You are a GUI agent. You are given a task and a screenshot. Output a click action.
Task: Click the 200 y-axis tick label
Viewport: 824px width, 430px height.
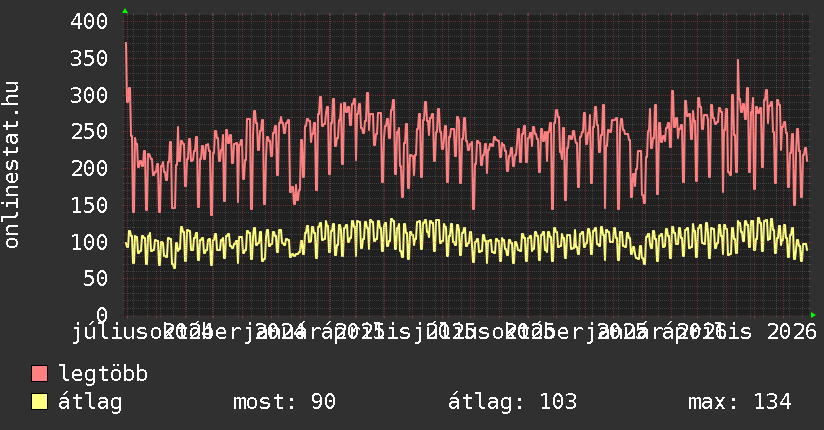point(89,168)
